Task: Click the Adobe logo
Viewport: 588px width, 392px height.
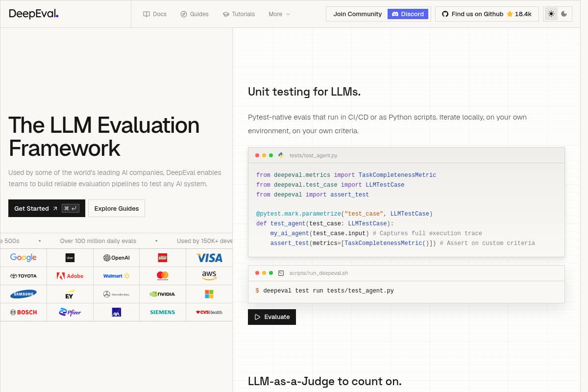Action: coord(70,276)
